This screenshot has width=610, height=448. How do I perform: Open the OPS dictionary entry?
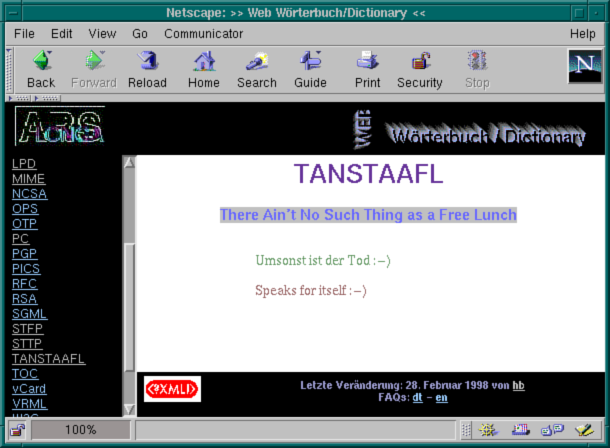[25, 209]
